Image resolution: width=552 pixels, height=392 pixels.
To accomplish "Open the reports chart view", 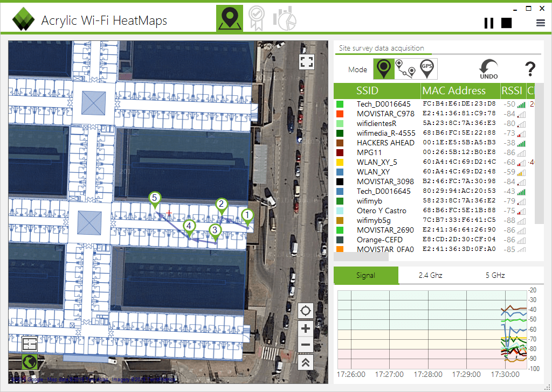I will pos(285,18).
